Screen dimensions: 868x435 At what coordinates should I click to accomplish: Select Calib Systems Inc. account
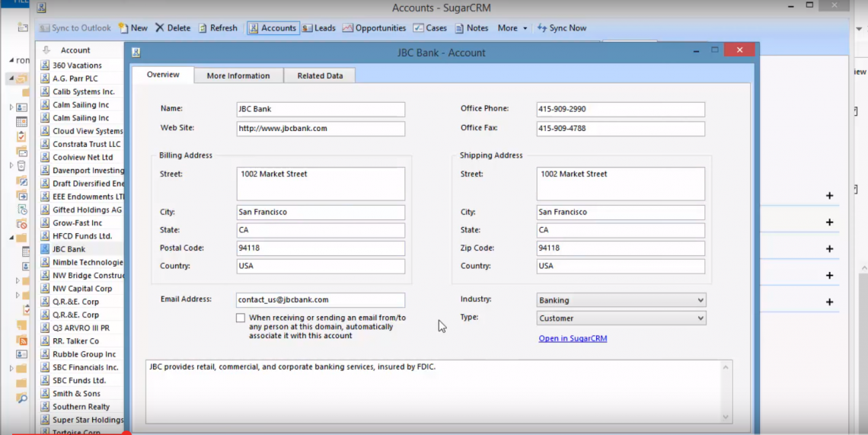coord(84,91)
